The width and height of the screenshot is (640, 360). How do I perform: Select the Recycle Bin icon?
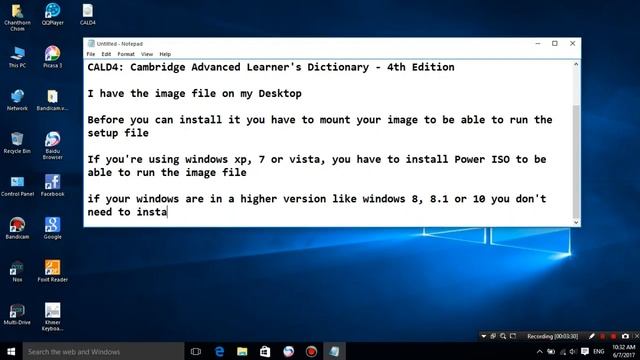coord(17,143)
